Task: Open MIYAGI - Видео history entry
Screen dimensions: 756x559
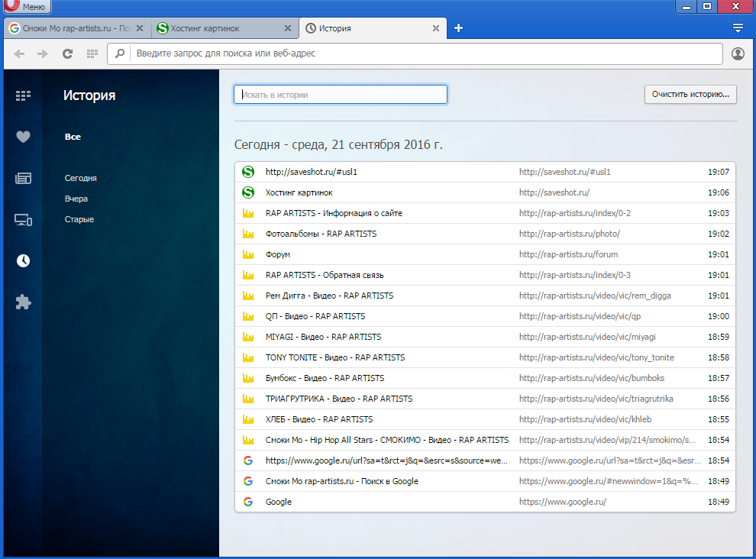Action: point(485,337)
